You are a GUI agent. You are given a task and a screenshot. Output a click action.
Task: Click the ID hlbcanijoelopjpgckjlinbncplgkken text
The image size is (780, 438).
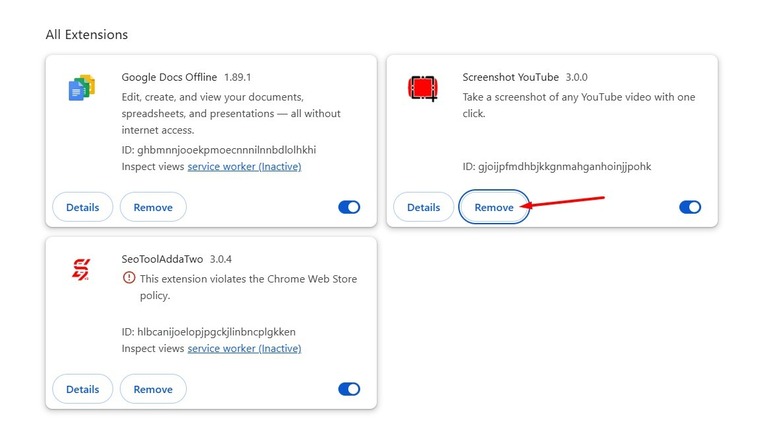click(208, 331)
